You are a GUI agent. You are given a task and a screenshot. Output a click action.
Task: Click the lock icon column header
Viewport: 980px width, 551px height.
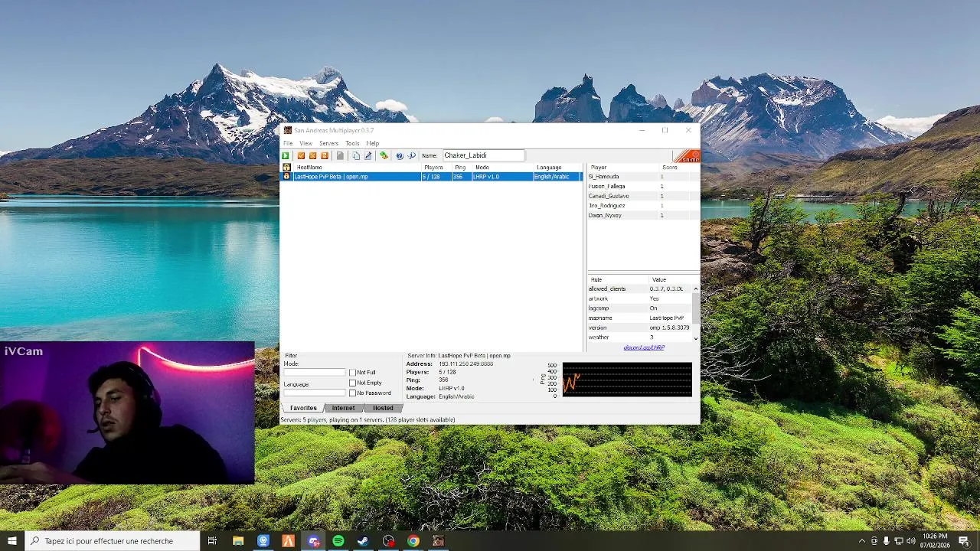tap(286, 167)
